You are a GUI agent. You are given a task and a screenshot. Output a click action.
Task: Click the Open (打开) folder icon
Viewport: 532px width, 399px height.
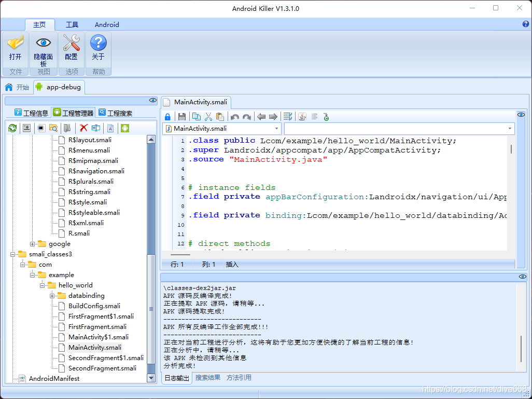click(15, 44)
